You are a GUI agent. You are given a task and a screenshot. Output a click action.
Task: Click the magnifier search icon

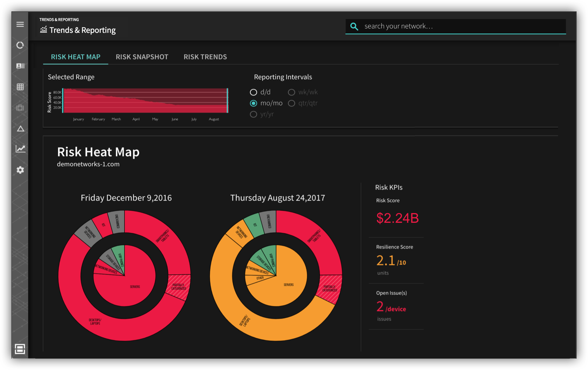coord(354,26)
